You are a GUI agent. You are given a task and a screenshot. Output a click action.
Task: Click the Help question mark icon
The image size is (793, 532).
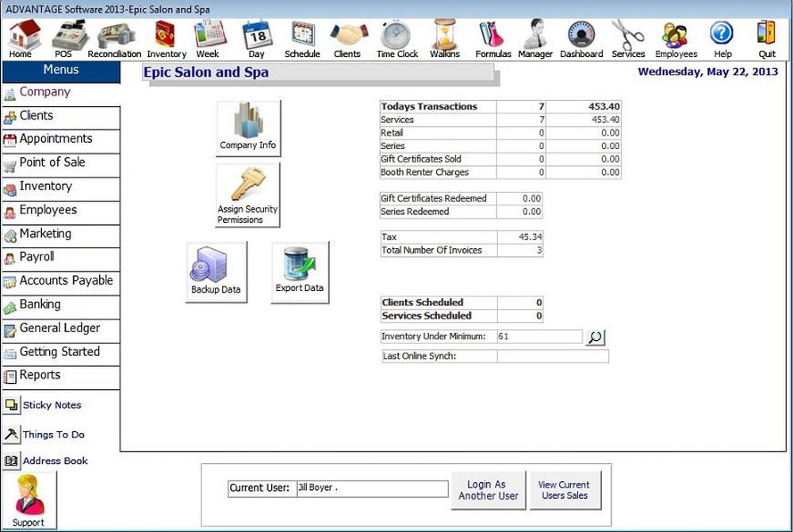click(x=722, y=40)
